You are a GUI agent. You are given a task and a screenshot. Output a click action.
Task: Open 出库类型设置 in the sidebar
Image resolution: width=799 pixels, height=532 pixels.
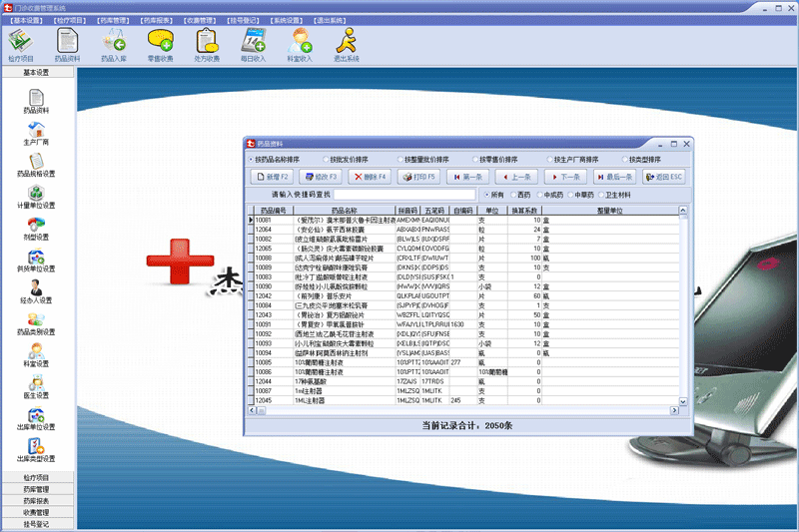[x=36, y=450]
